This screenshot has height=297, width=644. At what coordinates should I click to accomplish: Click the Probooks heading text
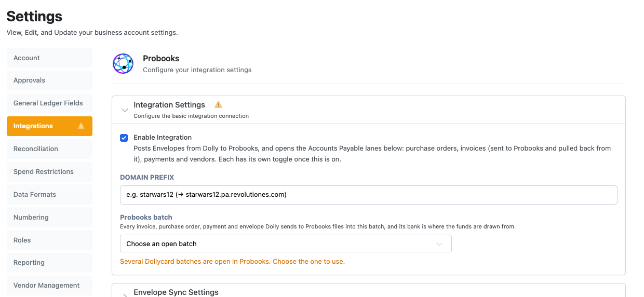(x=161, y=59)
